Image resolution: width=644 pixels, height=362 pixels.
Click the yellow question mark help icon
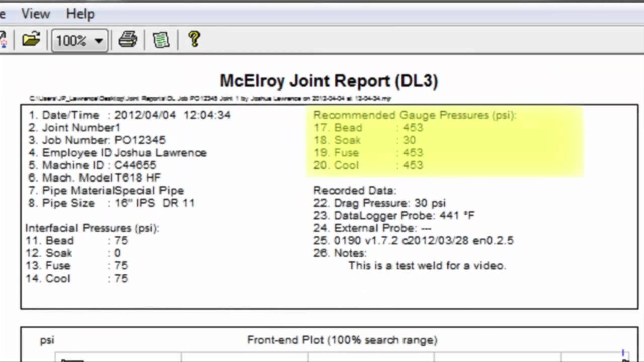(x=194, y=39)
